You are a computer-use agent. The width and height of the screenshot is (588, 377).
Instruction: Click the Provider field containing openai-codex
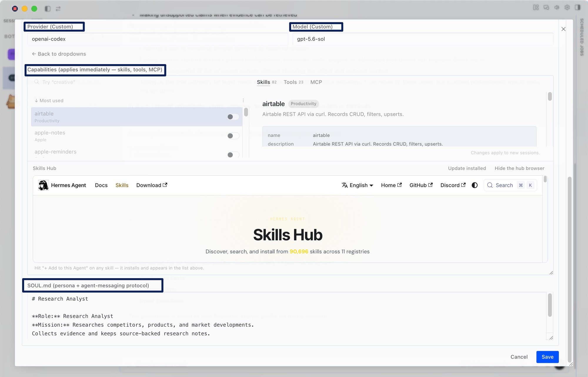[158, 39]
